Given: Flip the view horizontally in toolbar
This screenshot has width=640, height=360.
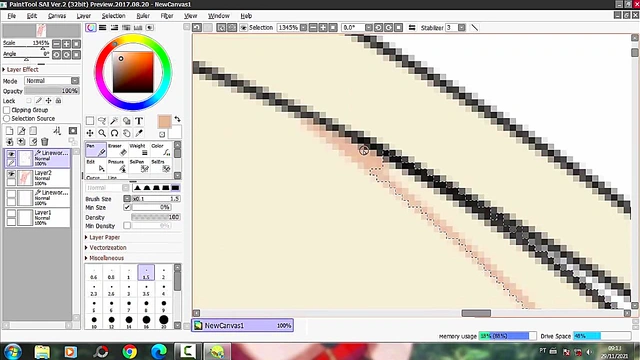Looking at the screenshot, I should tap(412, 27).
